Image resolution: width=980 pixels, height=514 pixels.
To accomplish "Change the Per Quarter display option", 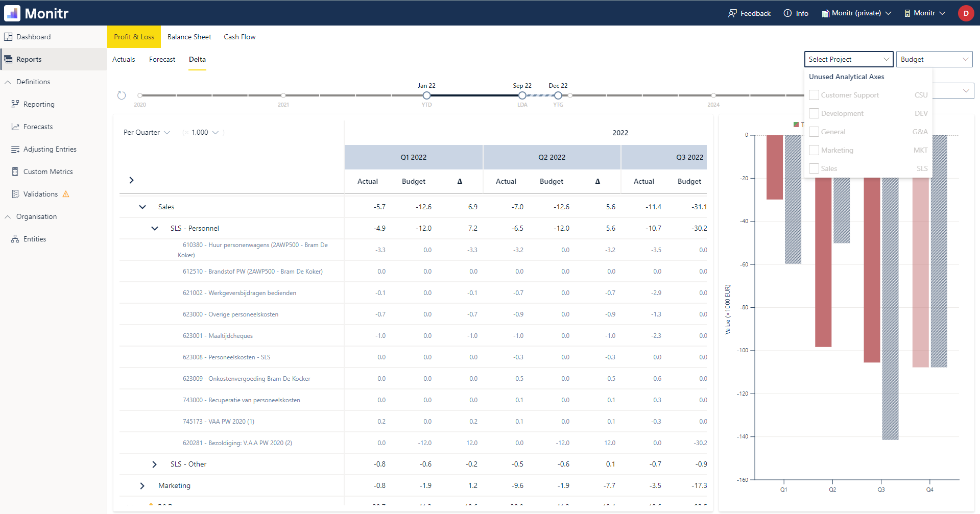I will [x=146, y=132].
